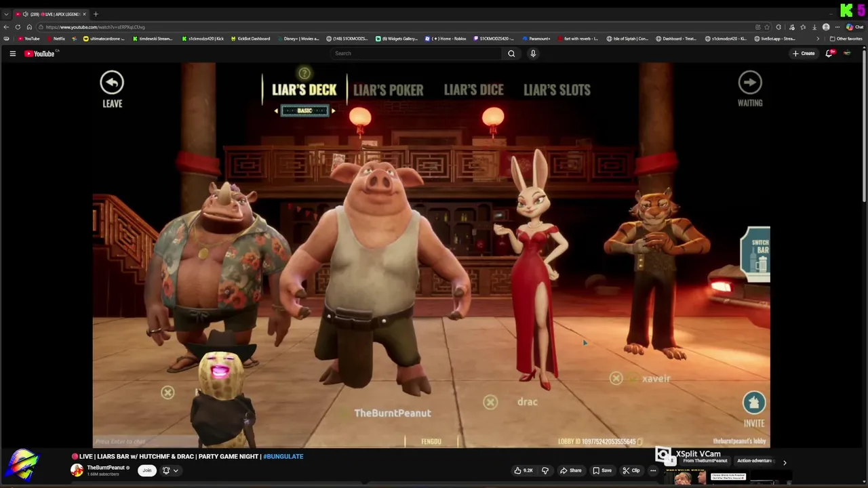Click the YouTube search field
The image size is (868, 488).
click(x=415, y=54)
